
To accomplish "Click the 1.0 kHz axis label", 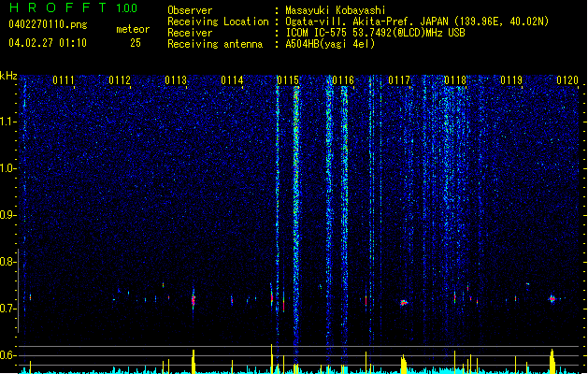I will (x=7, y=168).
